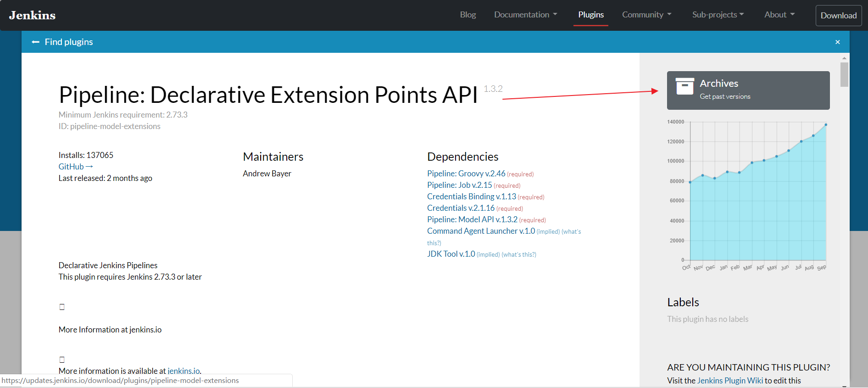Click the Archives box icon
Screen dimensions: 868x388
(685, 86)
